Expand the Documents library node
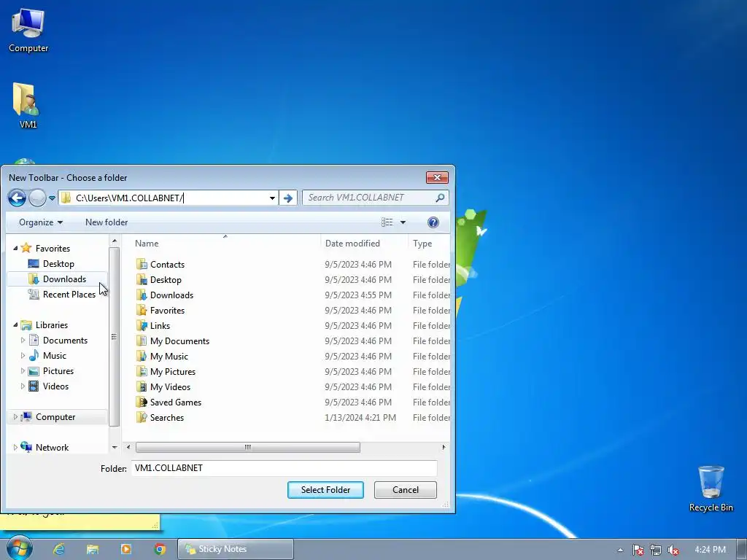 [23, 340]
